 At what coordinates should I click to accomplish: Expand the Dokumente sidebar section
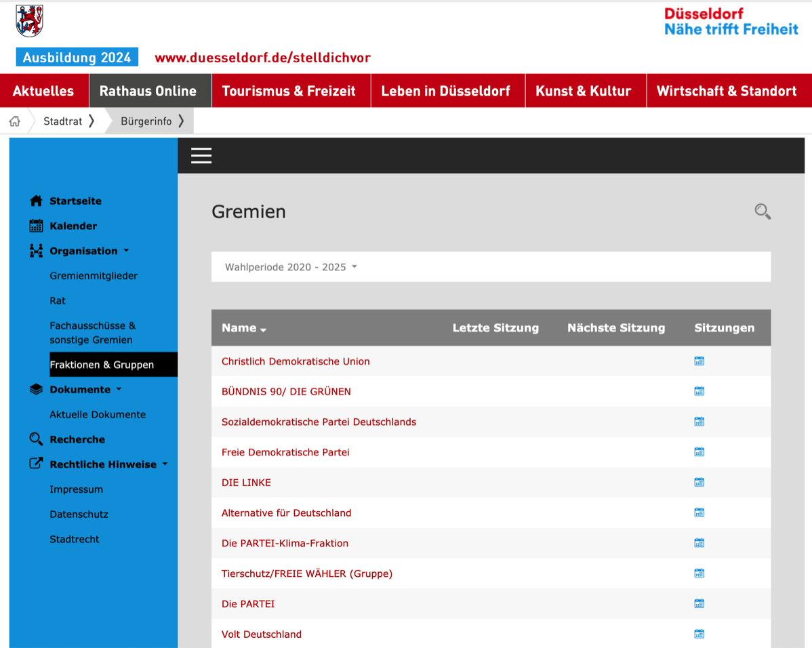[85, 390]
